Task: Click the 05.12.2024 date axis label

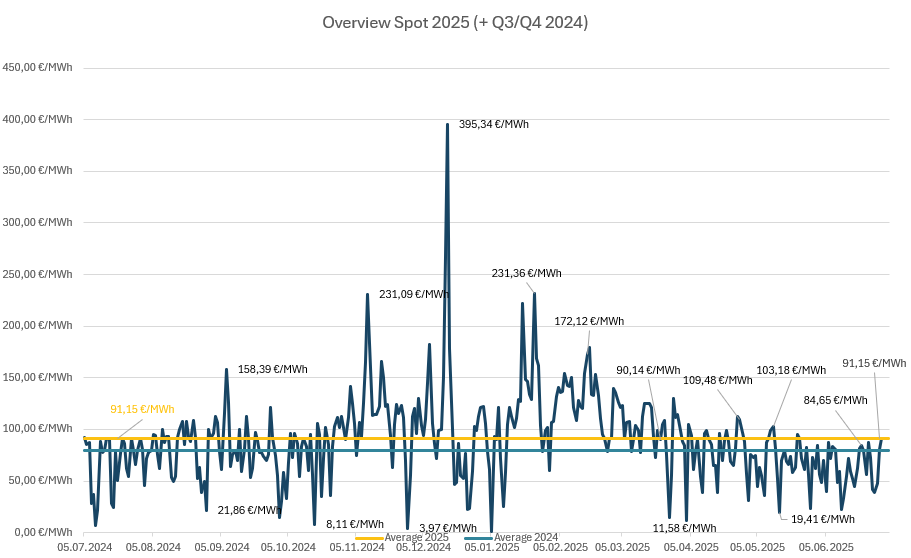Action: tap(423, 548)
